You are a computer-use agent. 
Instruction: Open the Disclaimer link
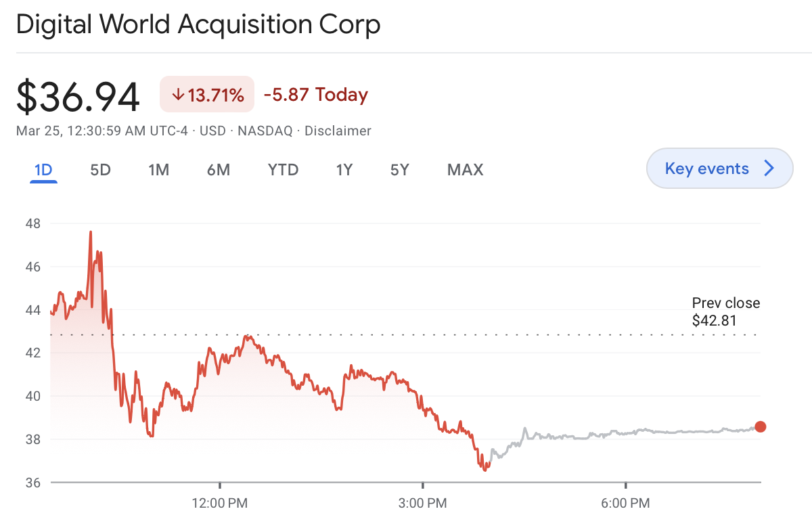[x=338, y=131]
